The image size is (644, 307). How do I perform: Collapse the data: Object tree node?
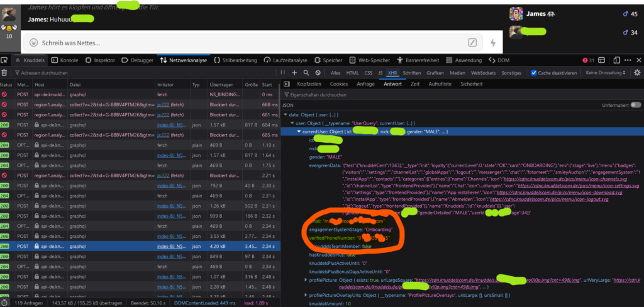click(x=286, y=114)
